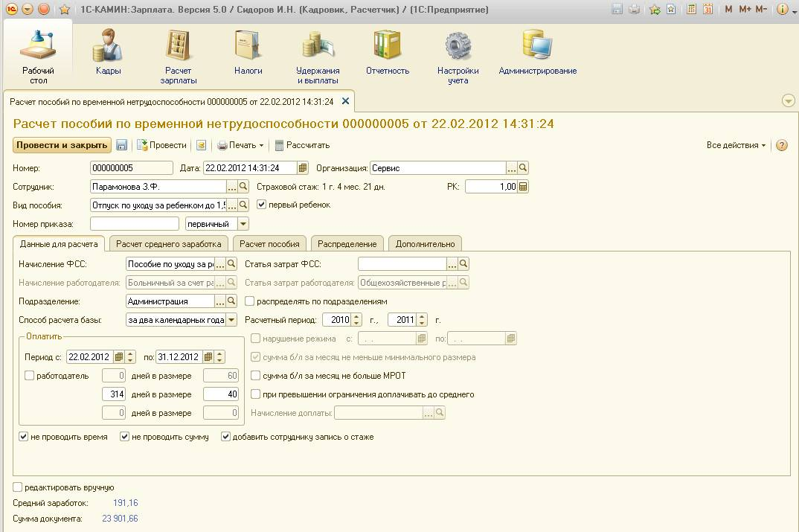This screenshot has height=532, width=799.
Task: Open the Администрирование section
Action: pyautogui.click(x=538, y=53)
